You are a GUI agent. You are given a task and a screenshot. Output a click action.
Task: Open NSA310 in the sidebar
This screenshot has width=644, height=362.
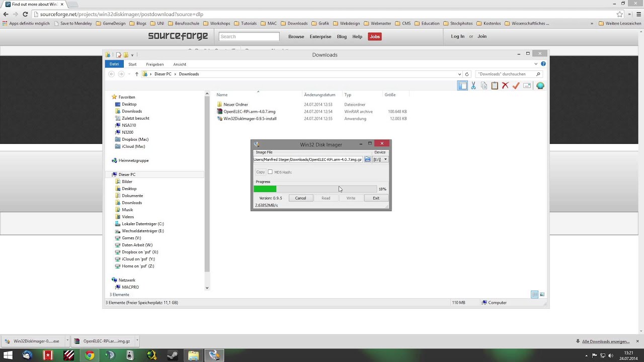click(129, 125)
